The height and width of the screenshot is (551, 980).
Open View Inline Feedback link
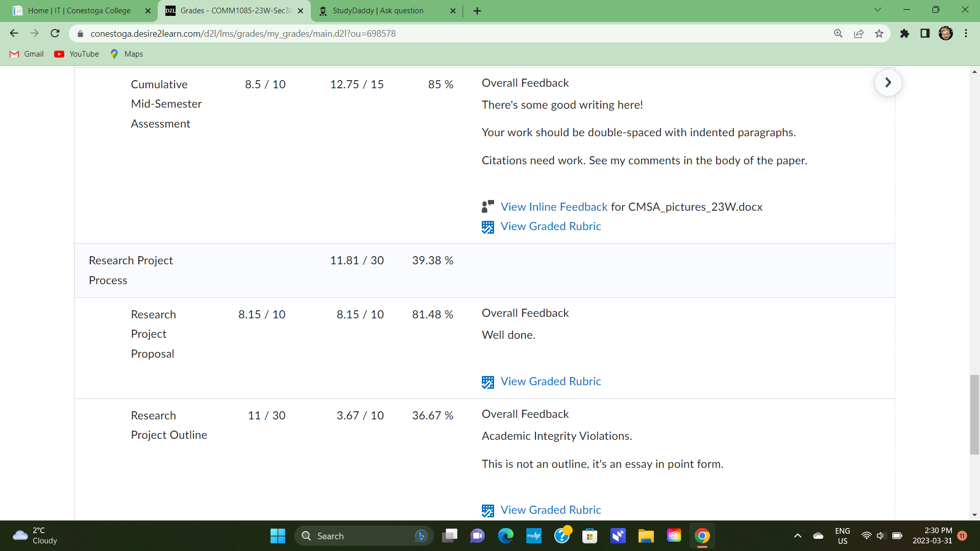(x=554, y=207)
